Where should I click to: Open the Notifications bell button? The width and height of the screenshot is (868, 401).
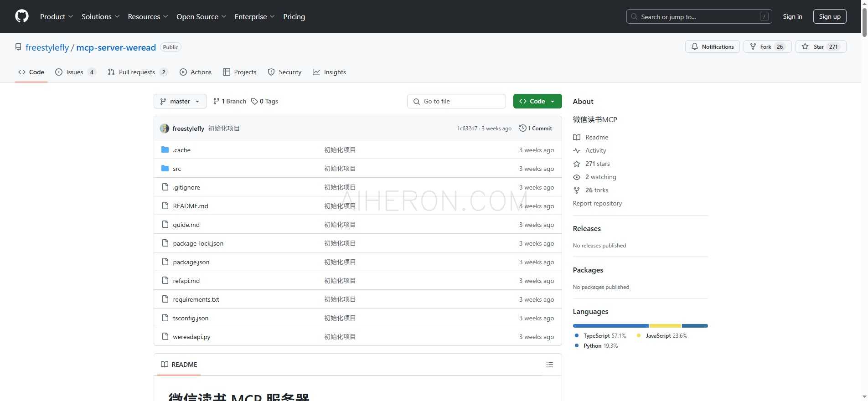coord(712,46)
